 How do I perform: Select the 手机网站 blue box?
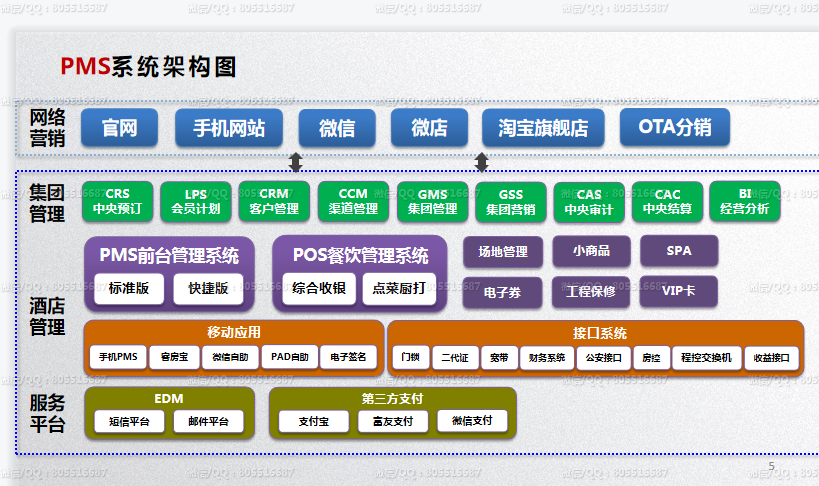tap(229, 128)
